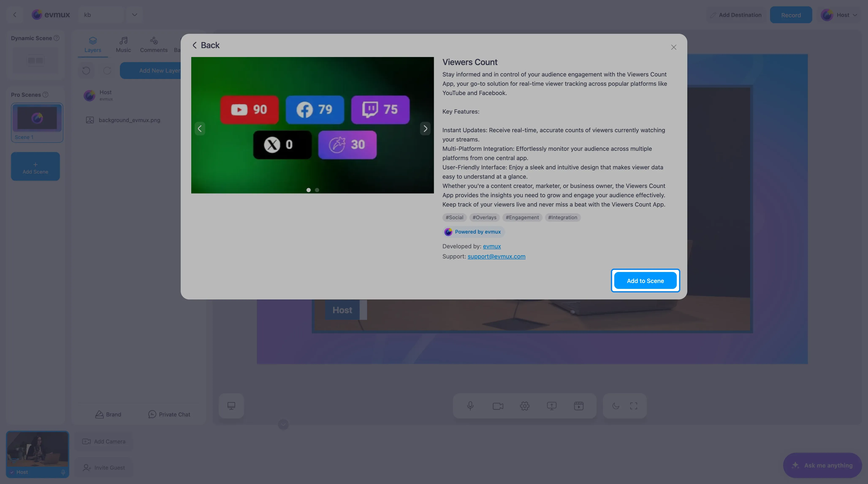Click the Add Scene button

tap(35, 166)
